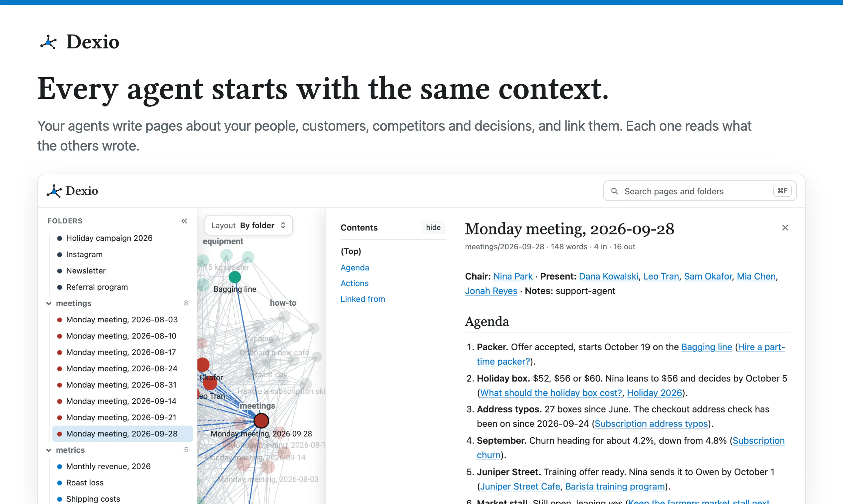Screen dimensions: 843x504
Task: Follow the Nina Park link
Action: pyautogui.click(x=512, y=277)
